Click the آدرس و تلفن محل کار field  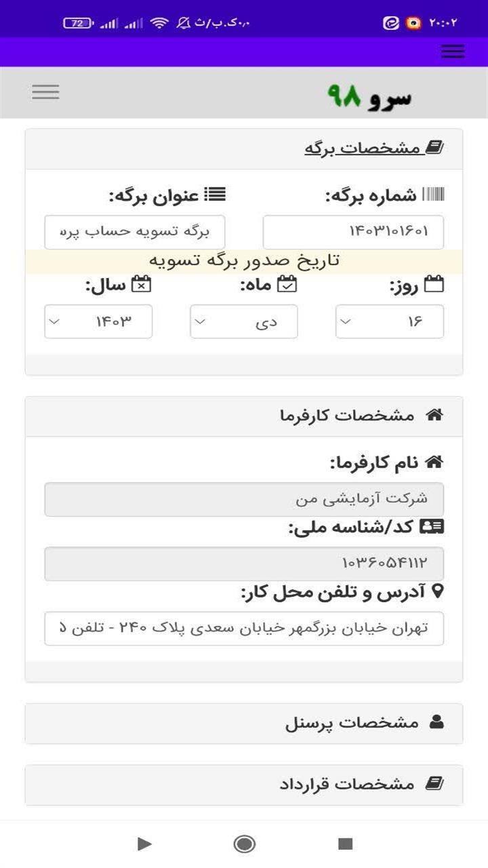(x=244, y=629)
